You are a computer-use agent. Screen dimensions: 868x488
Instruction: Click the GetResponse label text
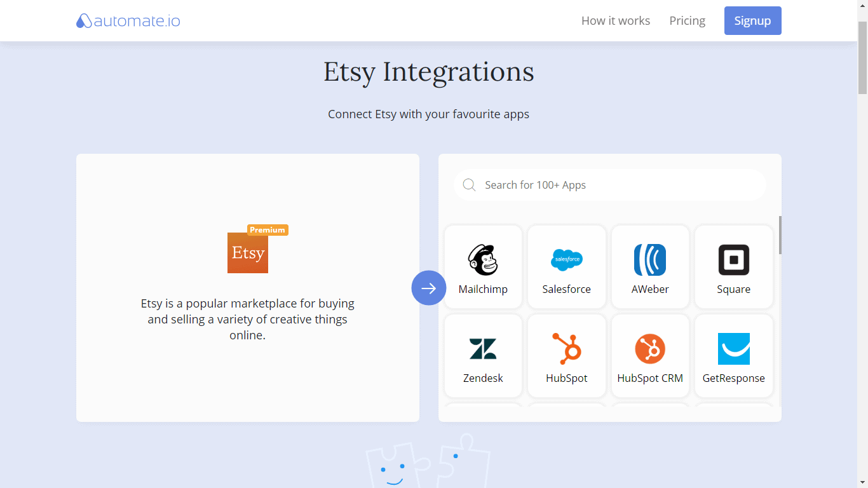(734, 378)
